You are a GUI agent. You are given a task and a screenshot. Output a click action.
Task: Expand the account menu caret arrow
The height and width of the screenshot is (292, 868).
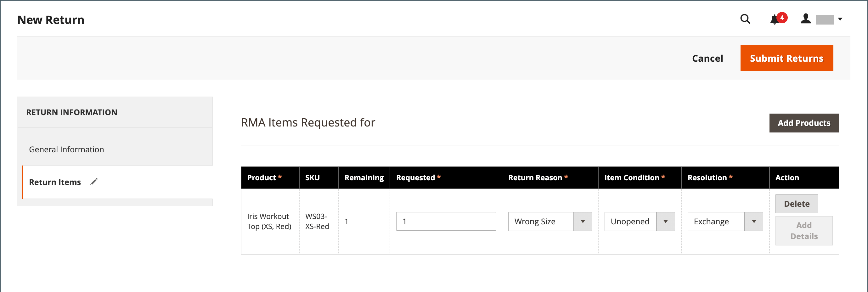(x=840, y=19)
